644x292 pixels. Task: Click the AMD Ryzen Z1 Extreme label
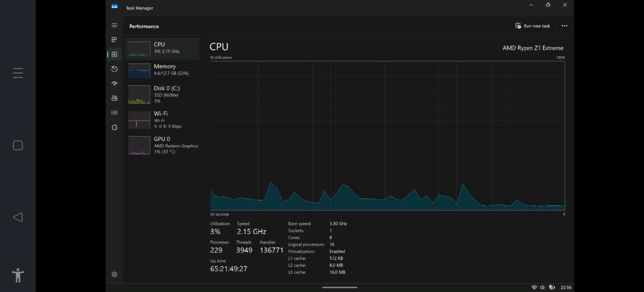533,48
